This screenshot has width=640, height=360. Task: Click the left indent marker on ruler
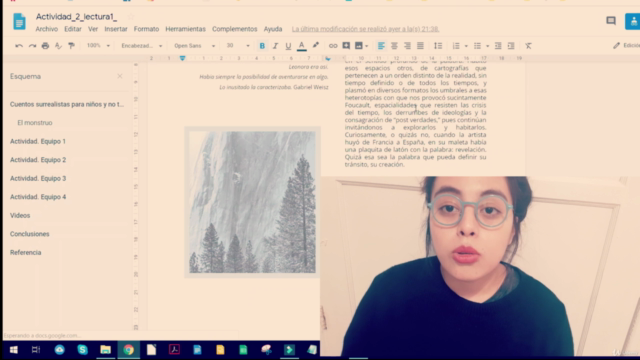point(182,59)
